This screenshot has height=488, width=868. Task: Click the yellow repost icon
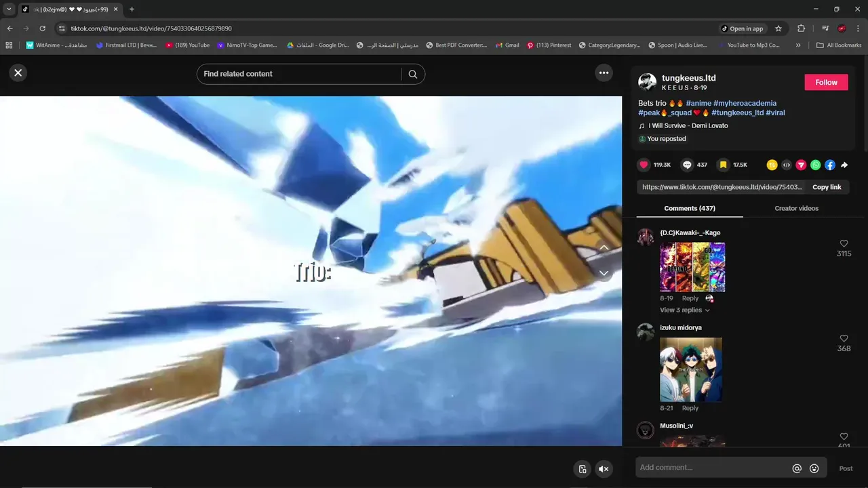[772, 165]
